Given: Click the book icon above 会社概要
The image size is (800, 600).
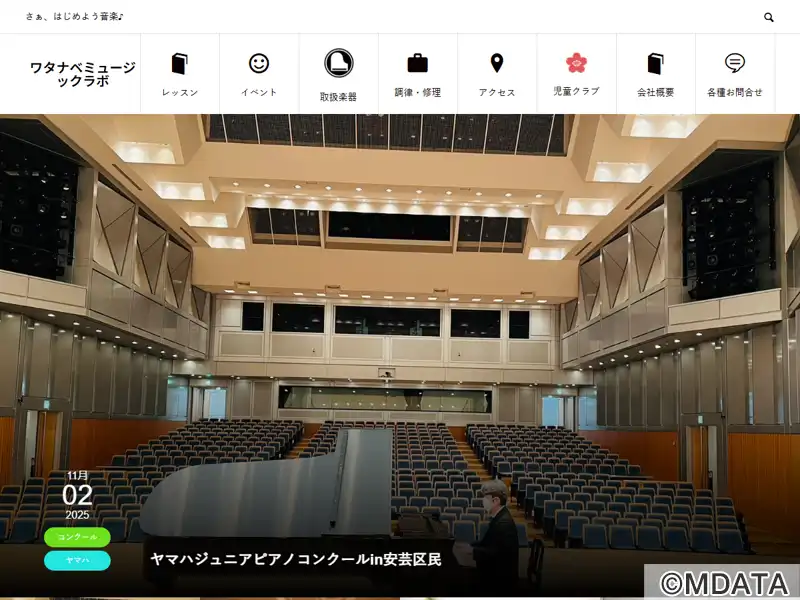Looking at the screenshot, I should point(655,64).
